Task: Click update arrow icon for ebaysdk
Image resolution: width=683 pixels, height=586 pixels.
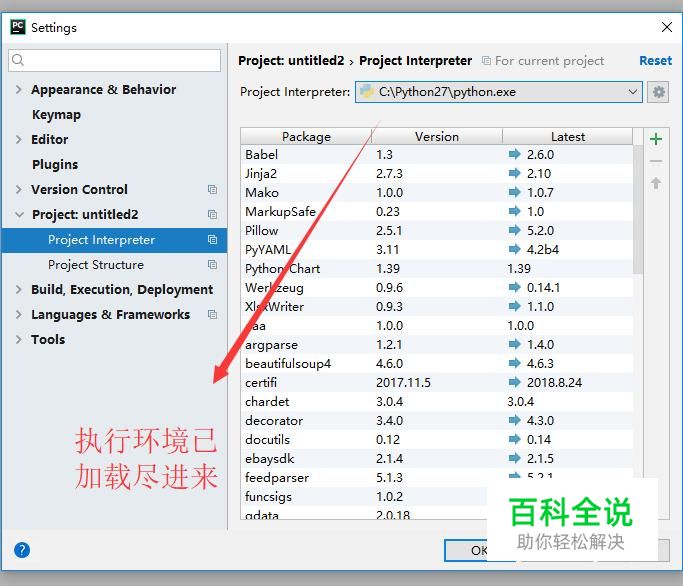Action: click(514, 458)
